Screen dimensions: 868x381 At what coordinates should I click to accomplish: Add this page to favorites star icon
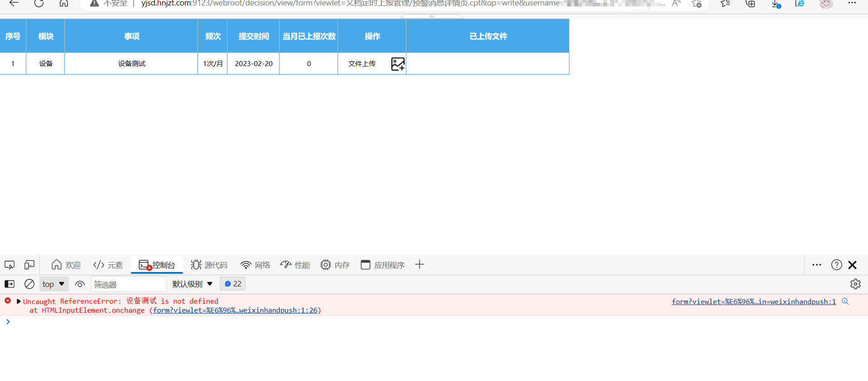coord(697,3)
